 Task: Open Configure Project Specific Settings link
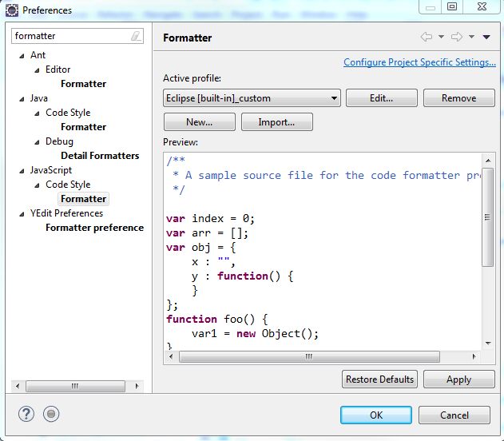click(x=419, y=62)
